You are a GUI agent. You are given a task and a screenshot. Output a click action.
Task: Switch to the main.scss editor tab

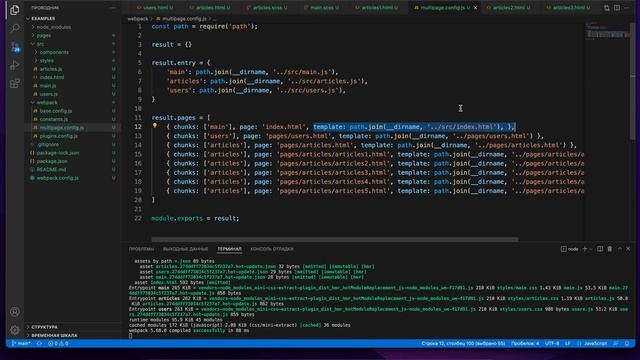[x=322, y=8]
